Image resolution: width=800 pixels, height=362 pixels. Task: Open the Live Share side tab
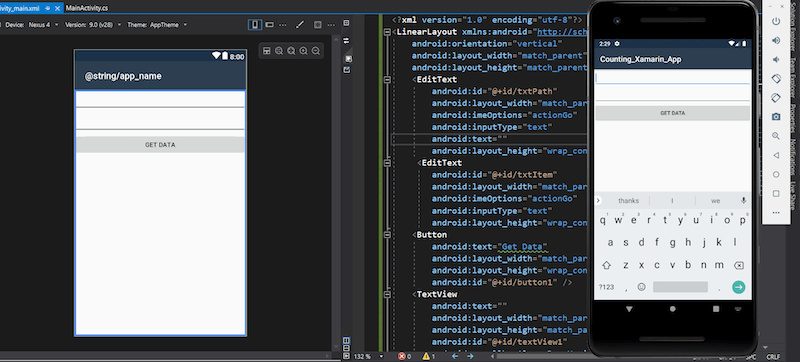pyautogui.click(x=794, y=196)
